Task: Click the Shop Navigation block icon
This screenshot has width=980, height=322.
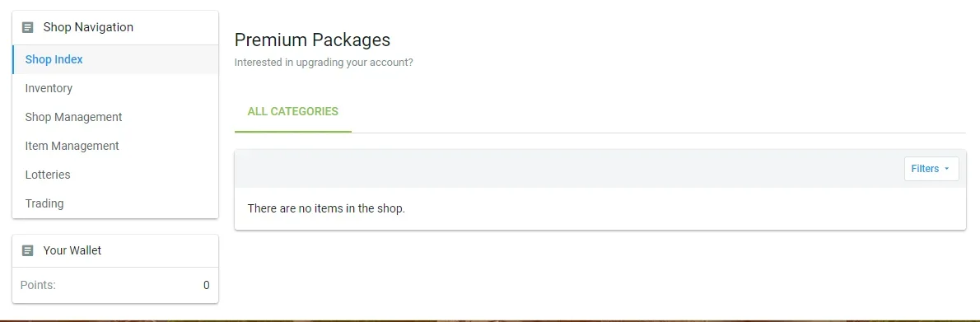Action: [27, 27]
